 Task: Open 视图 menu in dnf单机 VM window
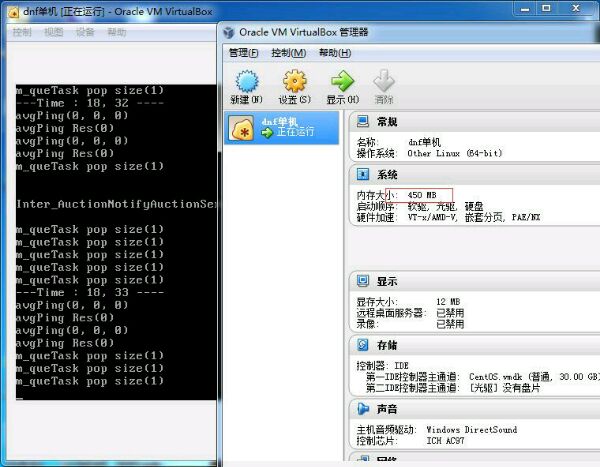(53, 32)
